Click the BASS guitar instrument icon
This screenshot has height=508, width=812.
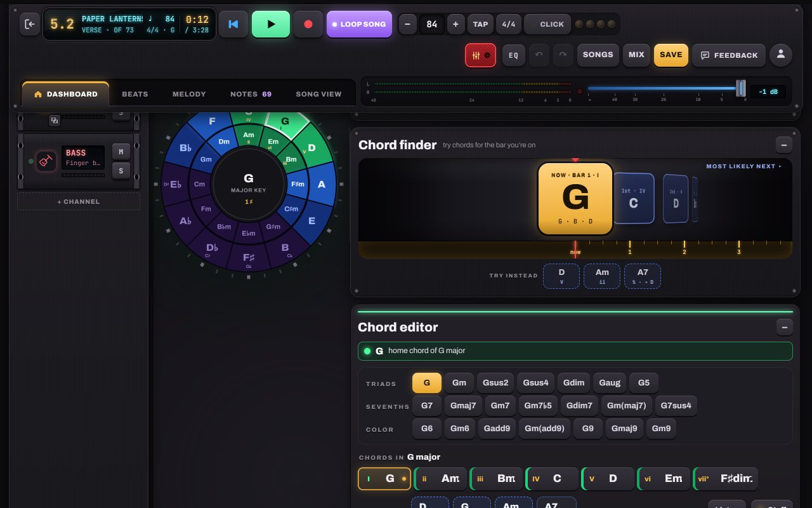pos(45,161)
